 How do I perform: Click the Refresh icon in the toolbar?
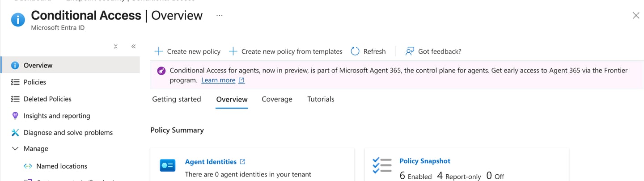tap(355, 51)
